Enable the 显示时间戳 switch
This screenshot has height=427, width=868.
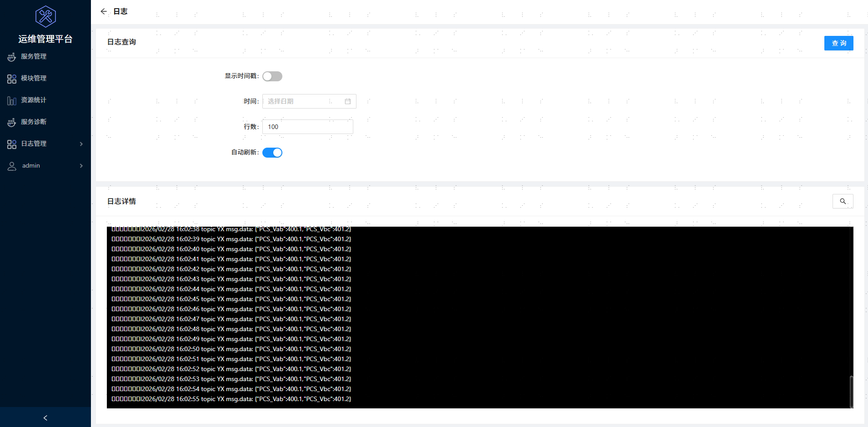(272, 76)
